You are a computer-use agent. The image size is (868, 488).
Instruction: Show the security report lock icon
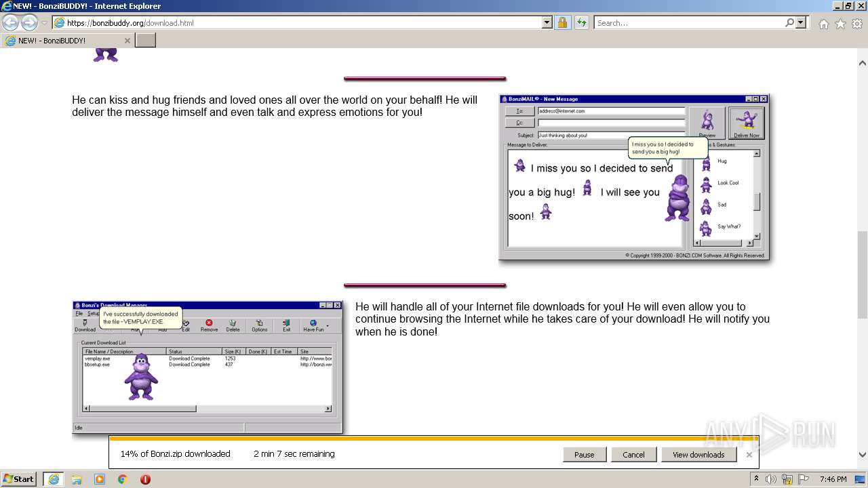562,22
